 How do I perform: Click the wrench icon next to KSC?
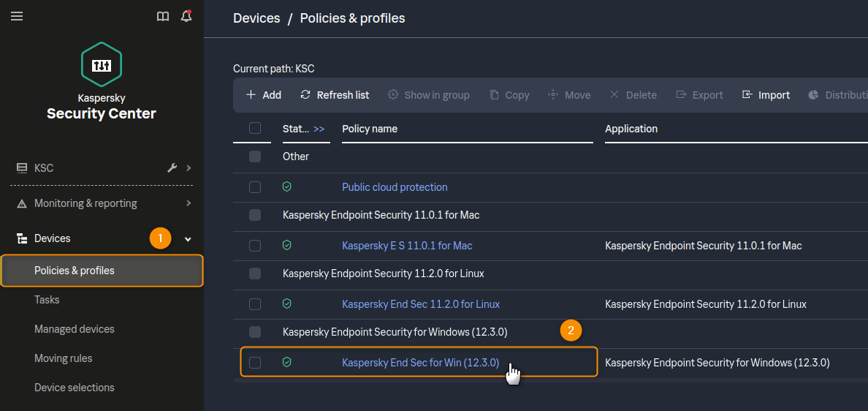click(x=172, y=168)
